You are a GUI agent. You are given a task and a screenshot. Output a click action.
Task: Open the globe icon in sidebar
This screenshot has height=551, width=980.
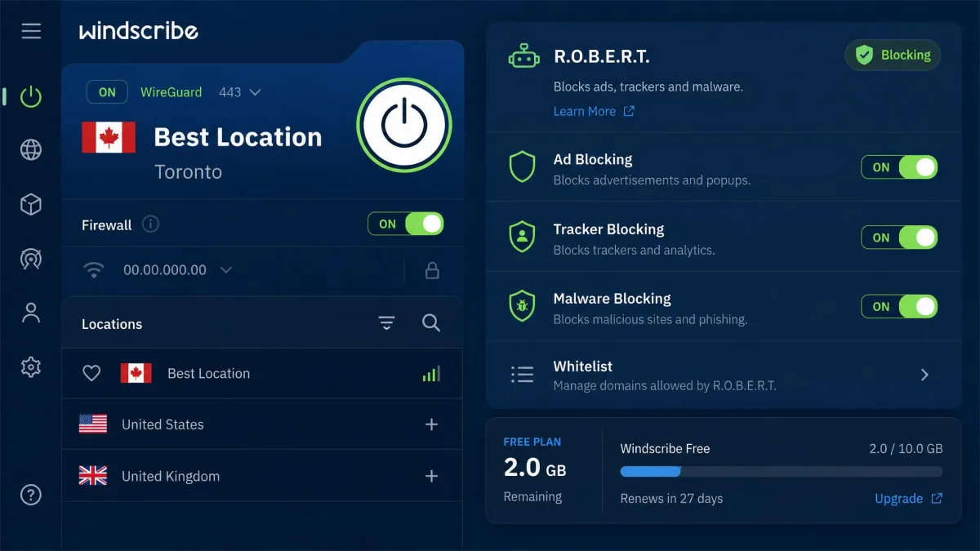(31, 150)
